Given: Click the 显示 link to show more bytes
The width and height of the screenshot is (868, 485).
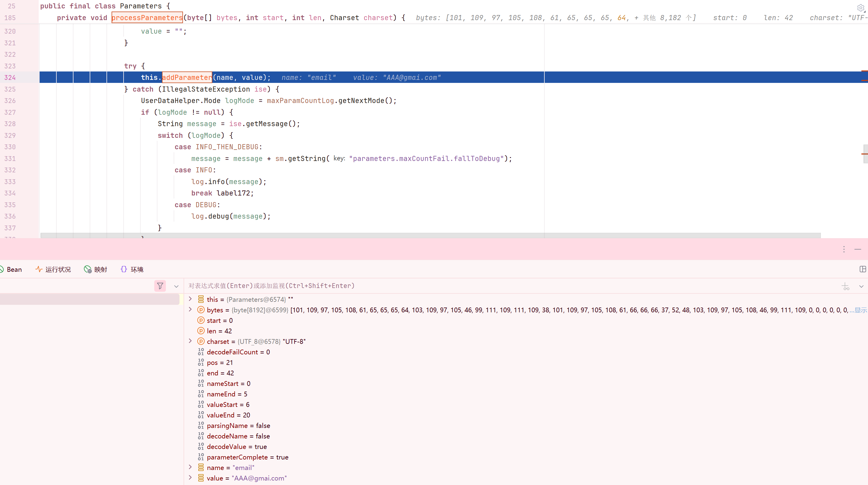Looking at the screenshot, I should pos(861,310).
